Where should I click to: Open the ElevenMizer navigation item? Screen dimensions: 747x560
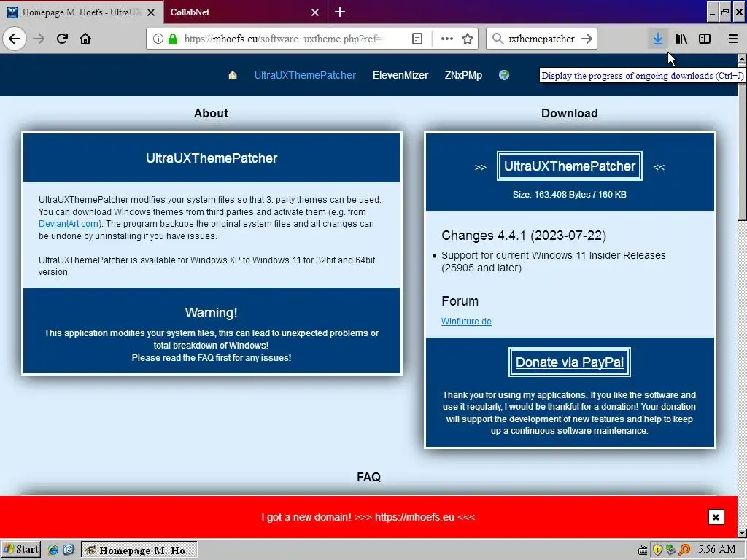pos(400,75)
